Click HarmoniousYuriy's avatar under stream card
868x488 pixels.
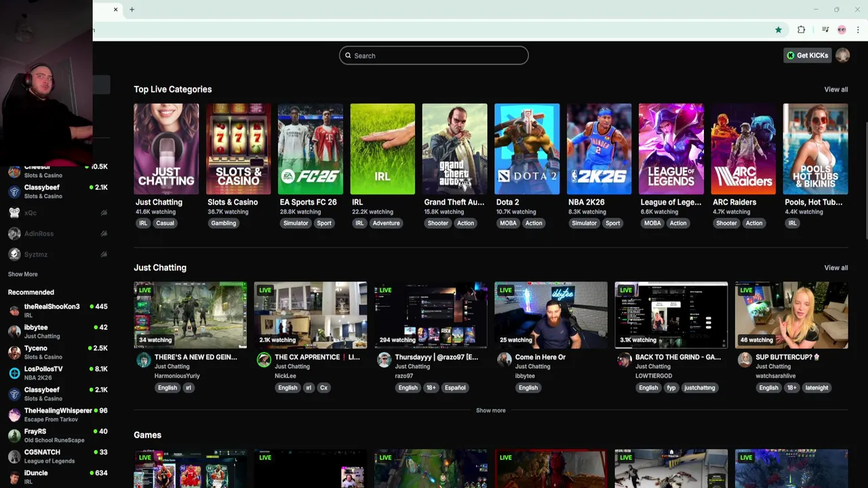pos(143,360)
